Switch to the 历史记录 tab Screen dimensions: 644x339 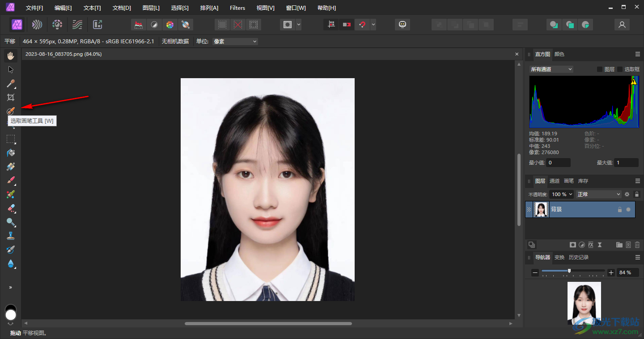coord(578,257)
